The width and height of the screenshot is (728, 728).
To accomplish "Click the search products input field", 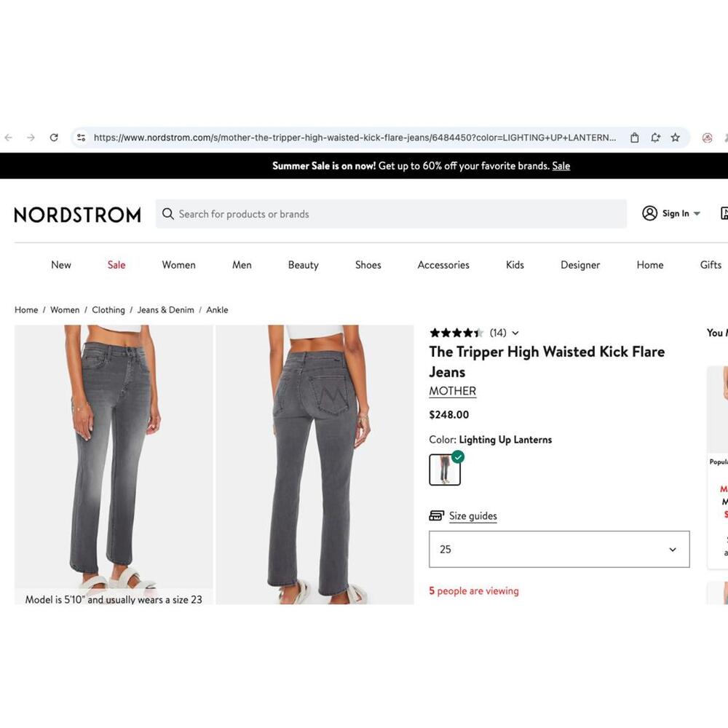I will click(391, 213).
